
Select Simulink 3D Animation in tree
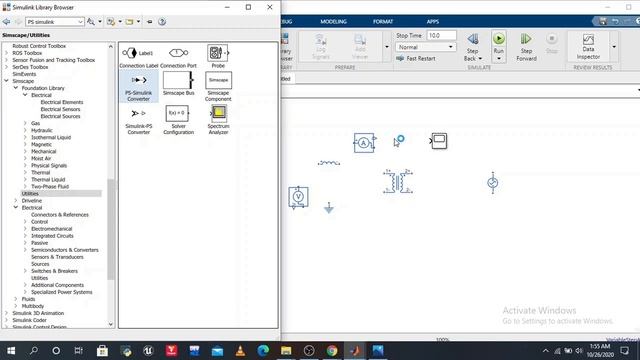click(38, 313)
